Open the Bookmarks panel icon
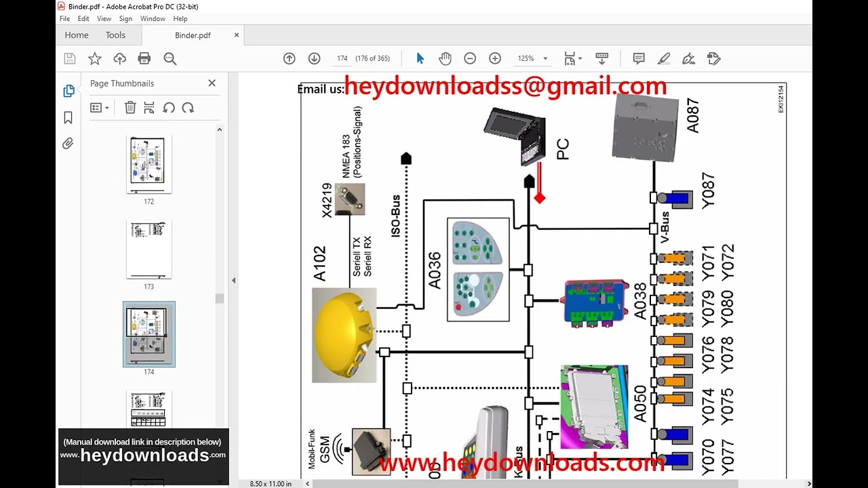This screenshot has height=488, width=868. point(68,118)
